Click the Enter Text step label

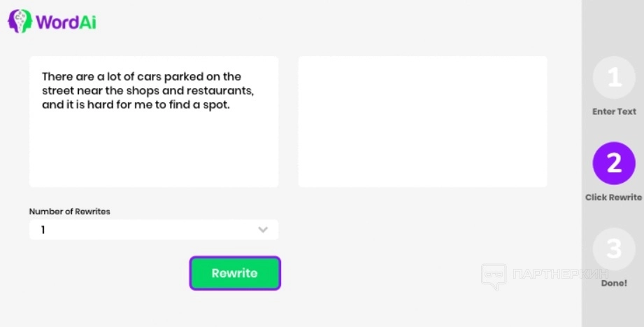point(614,111)
